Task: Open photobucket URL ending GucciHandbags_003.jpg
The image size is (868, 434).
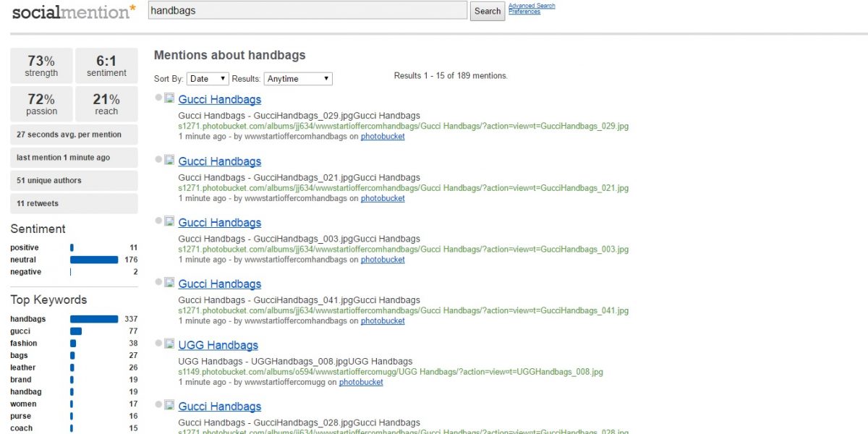Action: click(x=404, y=250)
